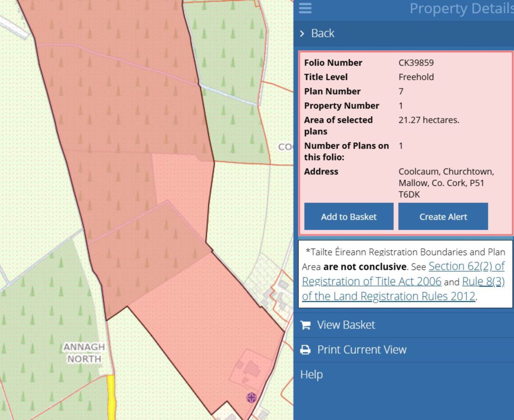514x420 pixels.
Task: Click the Back chevron arrow
Action: click(x=302, y=33)
